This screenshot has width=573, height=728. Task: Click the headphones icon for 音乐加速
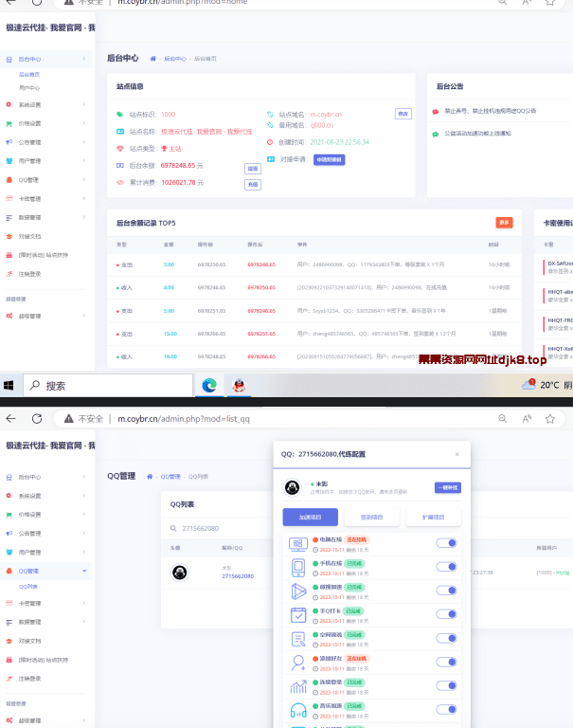pos(298,710)
